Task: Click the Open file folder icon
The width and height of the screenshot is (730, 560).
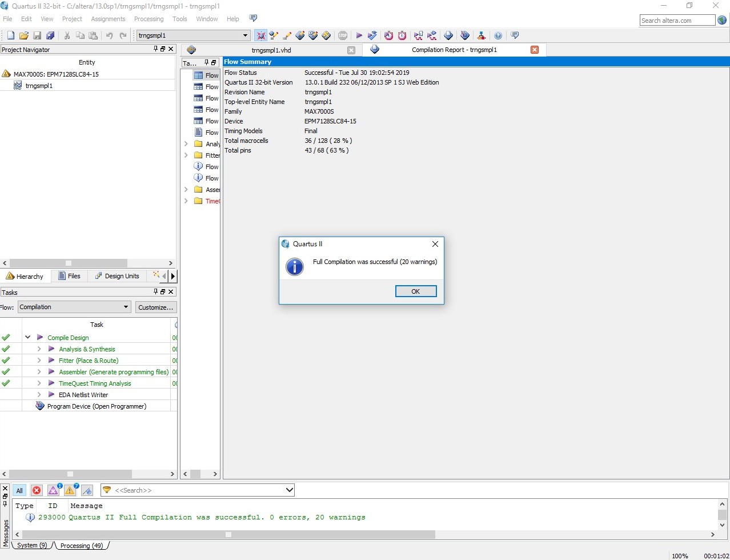Action: tap(23, 35)
